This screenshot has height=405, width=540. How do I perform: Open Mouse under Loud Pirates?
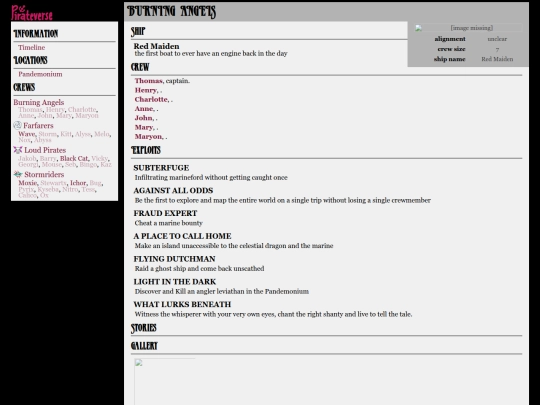51,164
